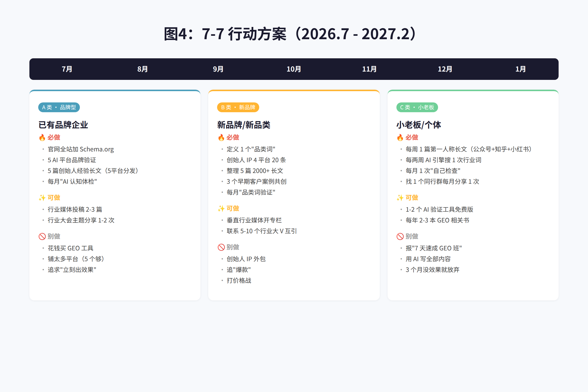Click the prohibited icon beside 别做 in 新品牌/新品类 card
The height and width of the screenshot is (392, 588).
[221, 247]
